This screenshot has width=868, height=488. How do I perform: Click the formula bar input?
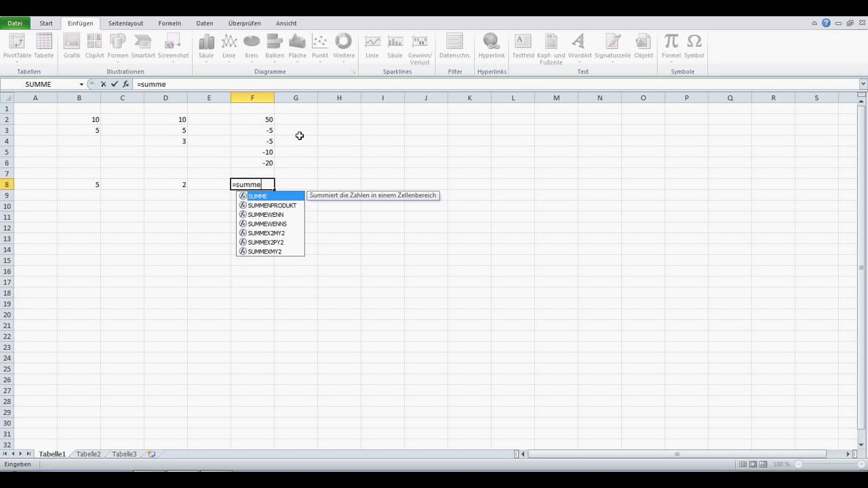tap(495, 84)
